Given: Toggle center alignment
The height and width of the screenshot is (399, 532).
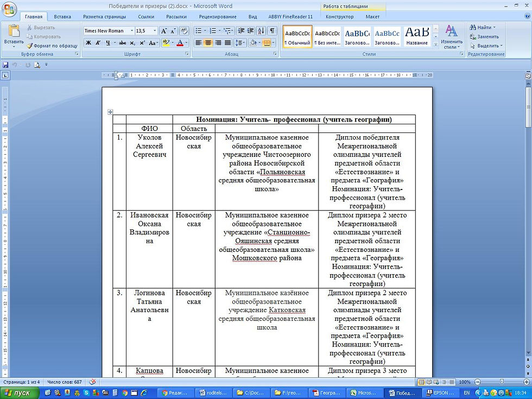Looking at the screenshot, I should point(208,43).
